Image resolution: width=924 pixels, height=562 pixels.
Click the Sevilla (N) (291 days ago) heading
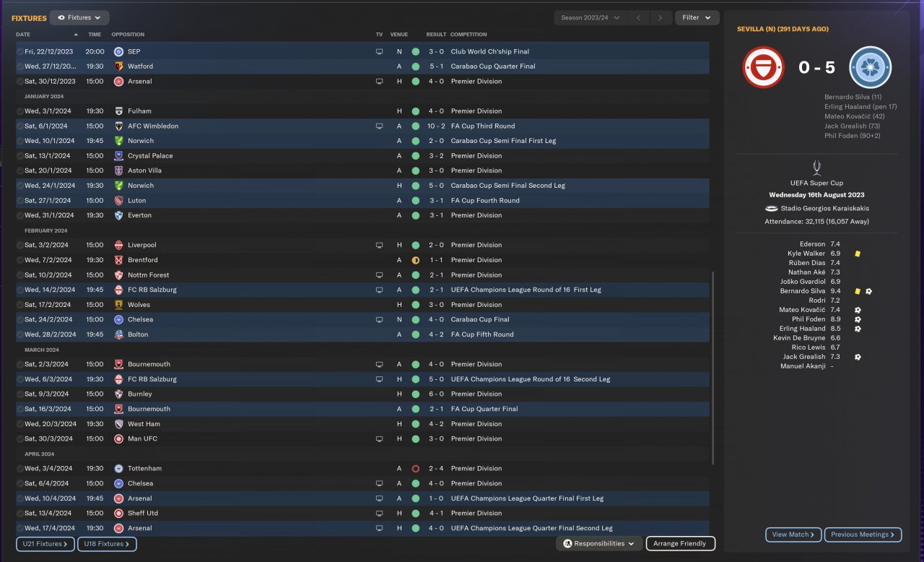783,29
